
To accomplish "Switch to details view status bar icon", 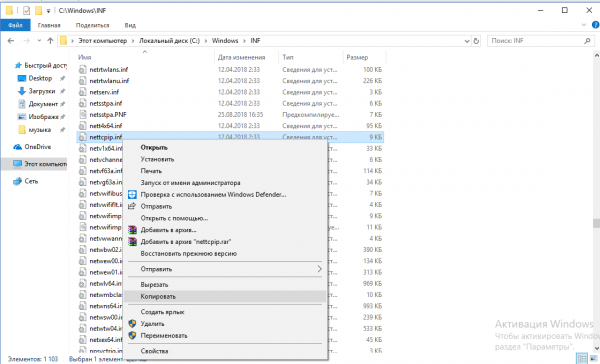I will [x=582, y=359].
